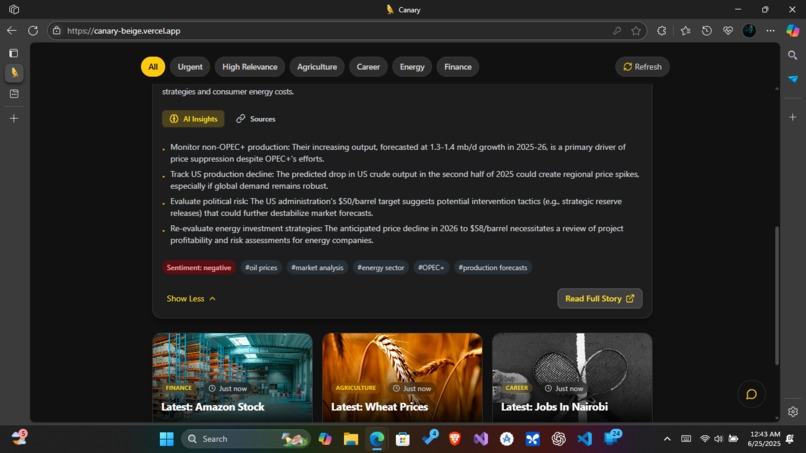The width and height of the screenshot is (806, 453).
Task: Open volume control in system tray
Action: coord(719,439)
